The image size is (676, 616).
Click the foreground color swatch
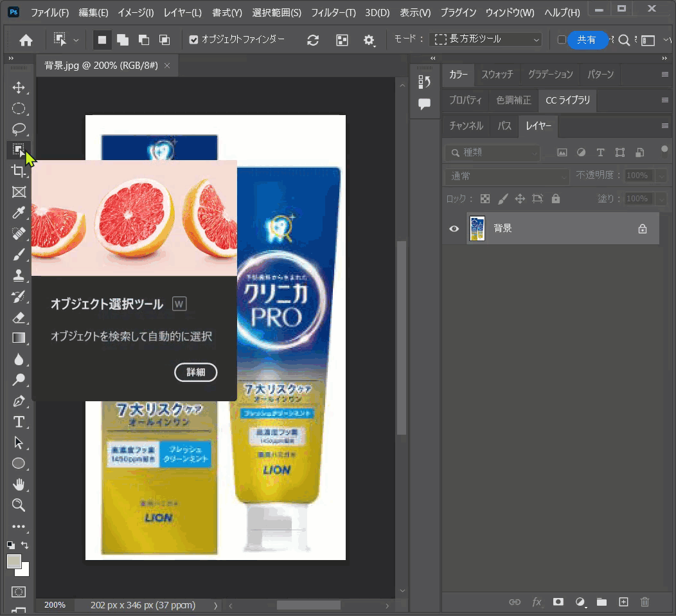coord(14,561)
